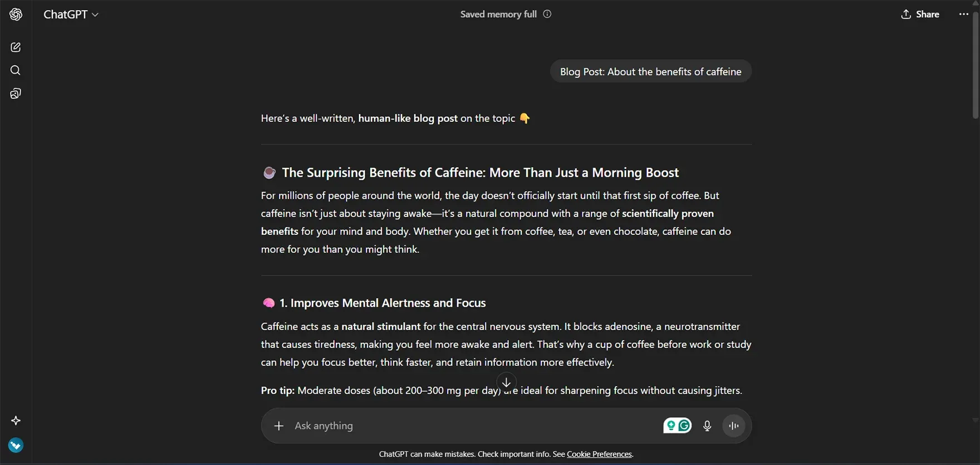Share this conversation using the Share button
Screen dimensions: 980x465
920,14
